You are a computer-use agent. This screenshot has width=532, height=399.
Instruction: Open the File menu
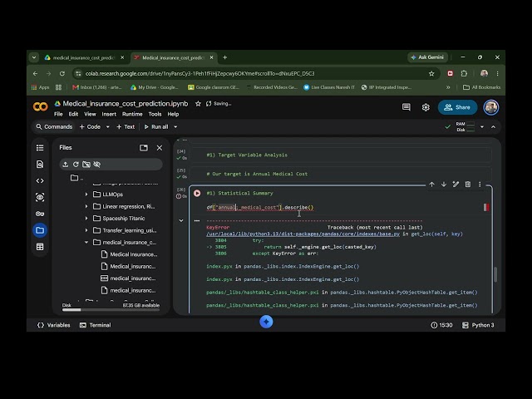[x=58, y=114]
